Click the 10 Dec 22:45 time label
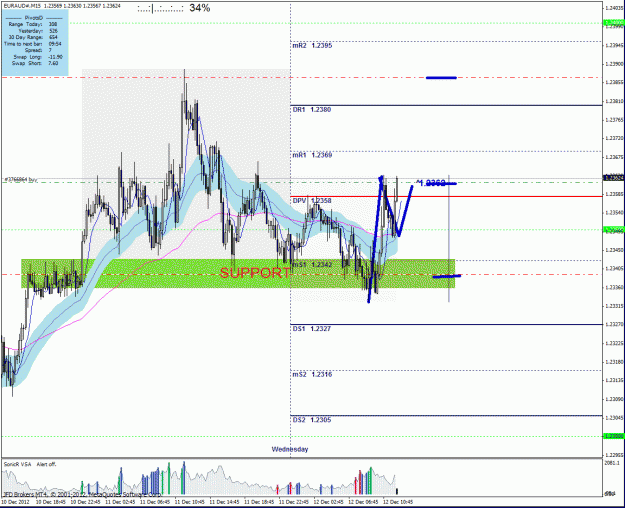The height and width of the screenshot is (508, 625). (85, 502)
